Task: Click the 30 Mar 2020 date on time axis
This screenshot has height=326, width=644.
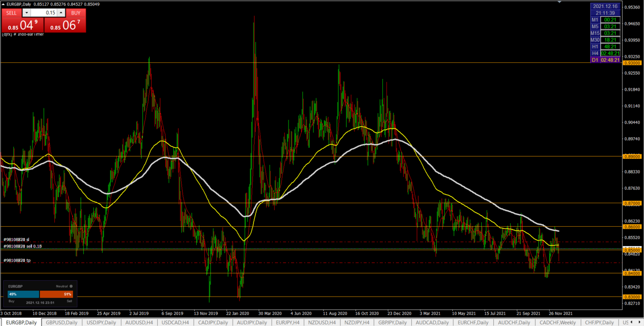Action: point(270,314)
